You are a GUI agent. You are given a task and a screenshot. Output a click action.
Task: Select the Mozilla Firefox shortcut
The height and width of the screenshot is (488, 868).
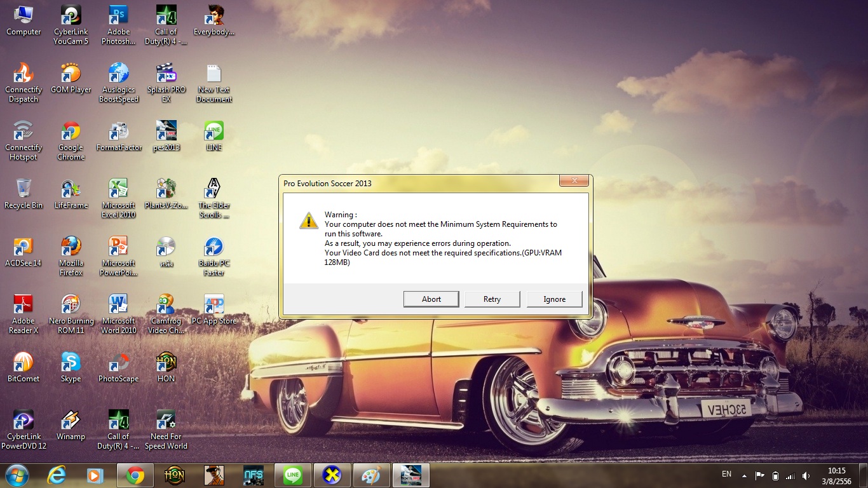point(71,257)
